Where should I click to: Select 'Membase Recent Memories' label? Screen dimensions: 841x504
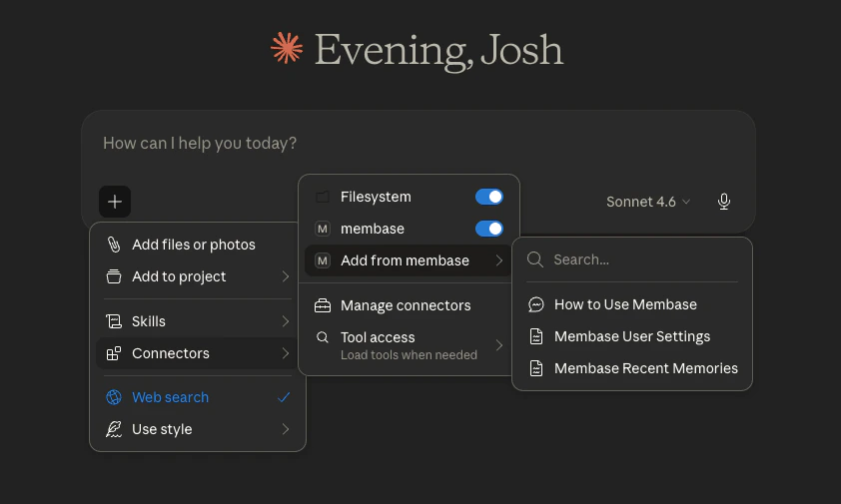click(x=646, y=368)
